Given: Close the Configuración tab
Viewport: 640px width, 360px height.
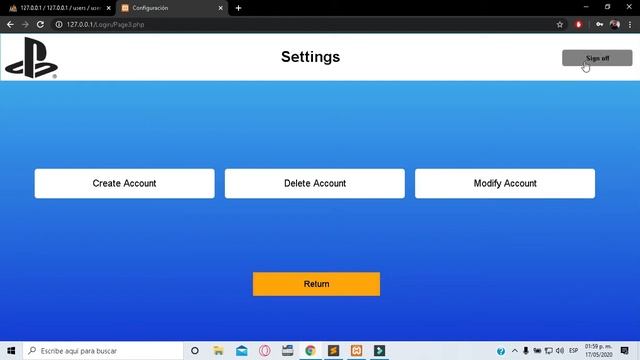Looking at the screenshot, I should pyautogui.click(x=220, y=8).
